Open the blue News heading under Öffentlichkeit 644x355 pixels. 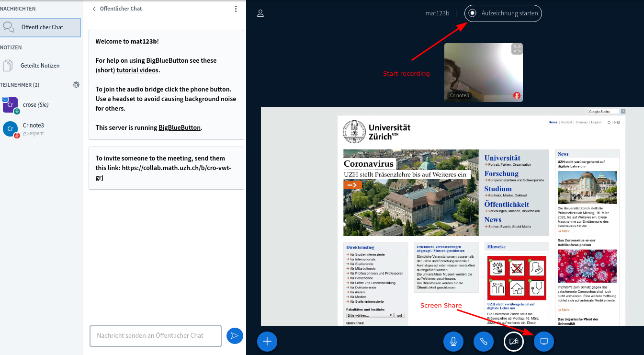coord(493,219)
